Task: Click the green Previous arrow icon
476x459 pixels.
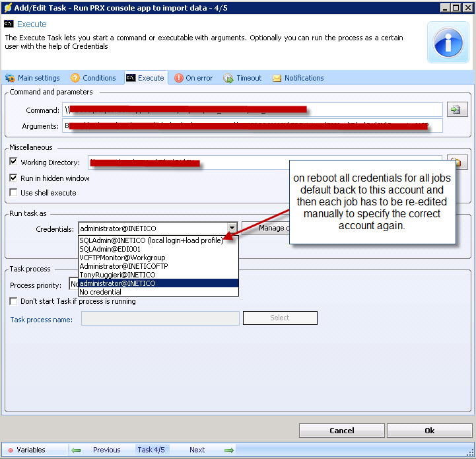Action: 77,450
